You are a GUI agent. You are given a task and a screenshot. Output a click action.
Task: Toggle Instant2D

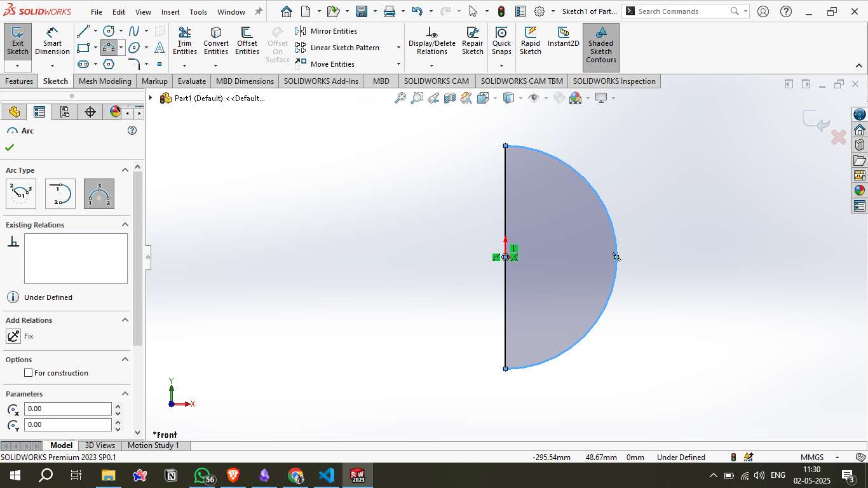564,37
